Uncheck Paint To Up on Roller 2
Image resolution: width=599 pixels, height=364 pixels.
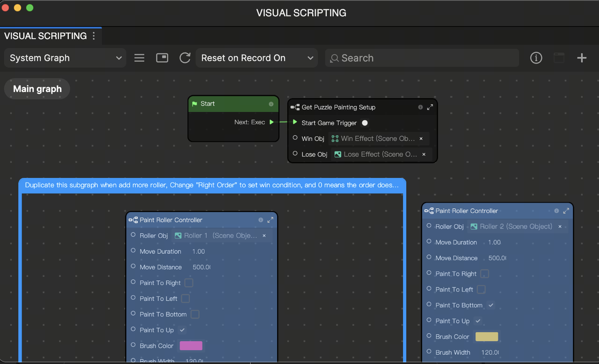click(x=478, y=321)
